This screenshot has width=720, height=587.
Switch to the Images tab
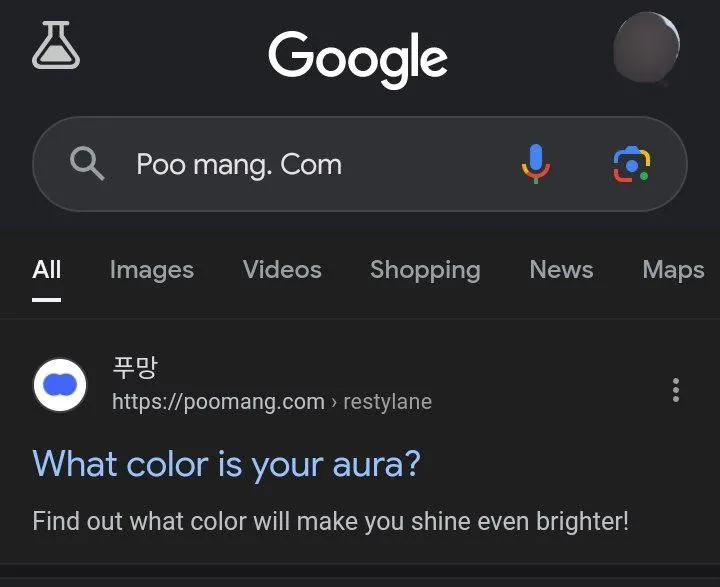pyautogui.click(x=151, y=270)
